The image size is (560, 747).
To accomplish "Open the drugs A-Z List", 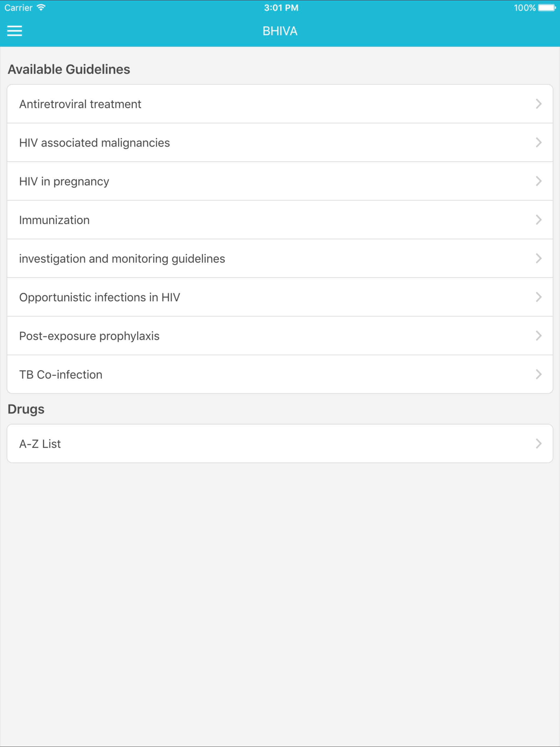I will click(x=280, y=444).
